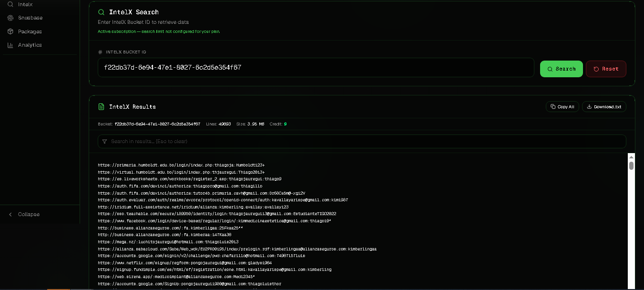This screenshot has width=644, height=290.
Task: Collapse the sidebar with the chevron
Action: pyautogui.click(x=10, y=214)
